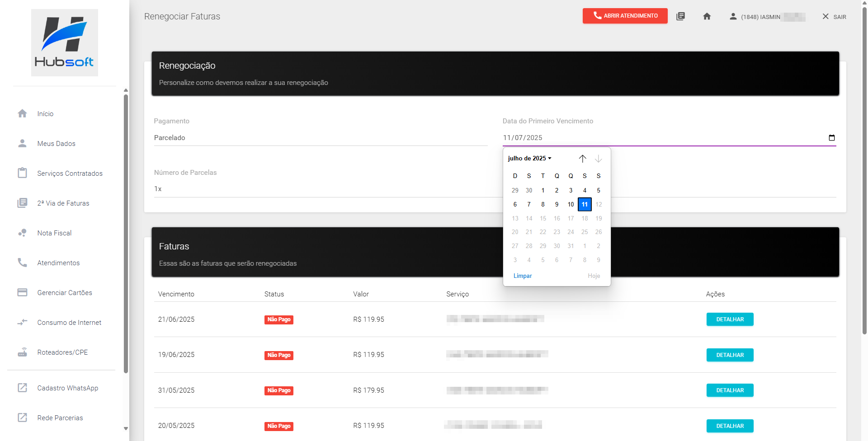The image size is (868, 441).
Task: Click the Serviços Contratados clipboard icon
Action: coord(22,173)
